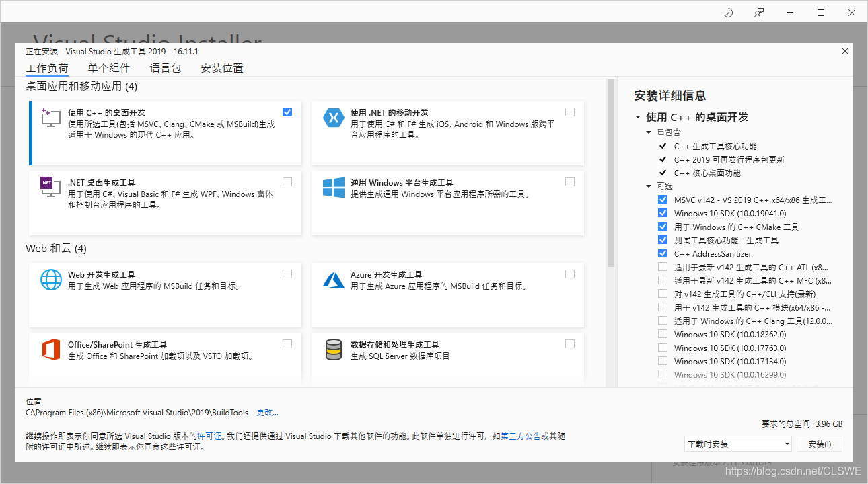Viewport: 868px width, 484px height.
Task: Check 使用 .NET 的移动开发 workload
Action: [570, 112]
